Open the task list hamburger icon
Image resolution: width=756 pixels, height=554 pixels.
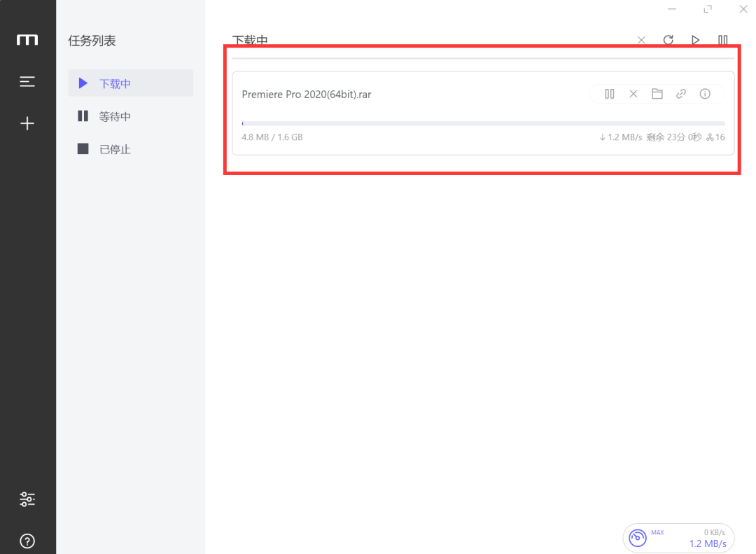[27, 82]
